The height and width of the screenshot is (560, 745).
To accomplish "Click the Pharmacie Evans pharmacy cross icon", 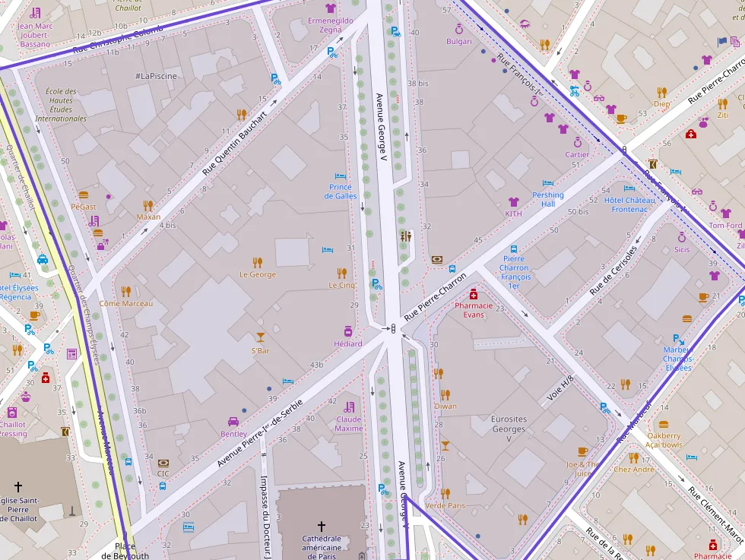I will (x=474, y=294).
